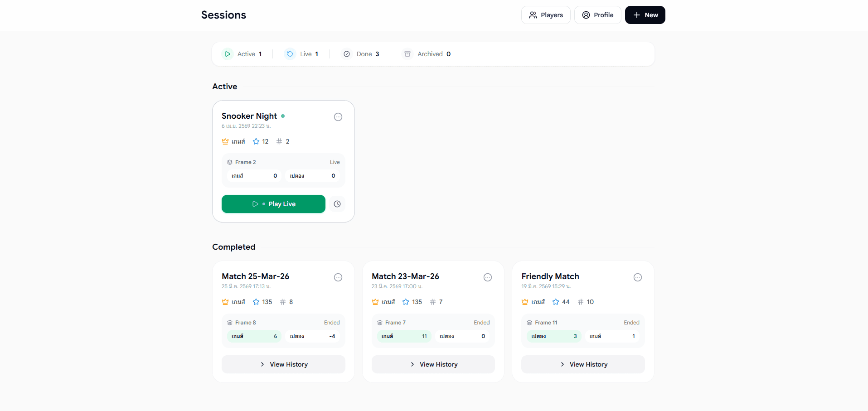The image size is (868, 411).
Task: Show Done sessions filter
Action: [x=361, y=54]
